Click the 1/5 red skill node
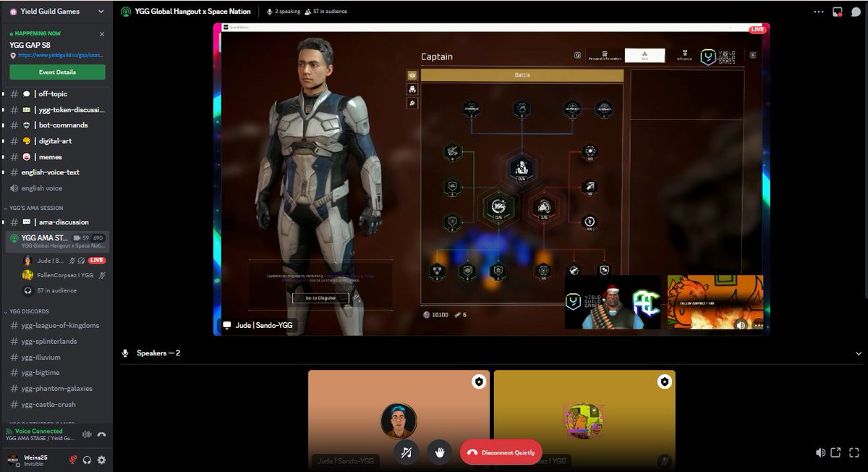The height and width of the screenshot is (472, 868). tap(544, 208)
